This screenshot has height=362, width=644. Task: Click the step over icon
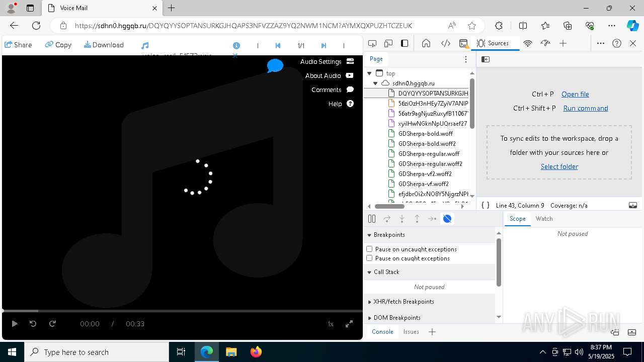tap(387, 219)
